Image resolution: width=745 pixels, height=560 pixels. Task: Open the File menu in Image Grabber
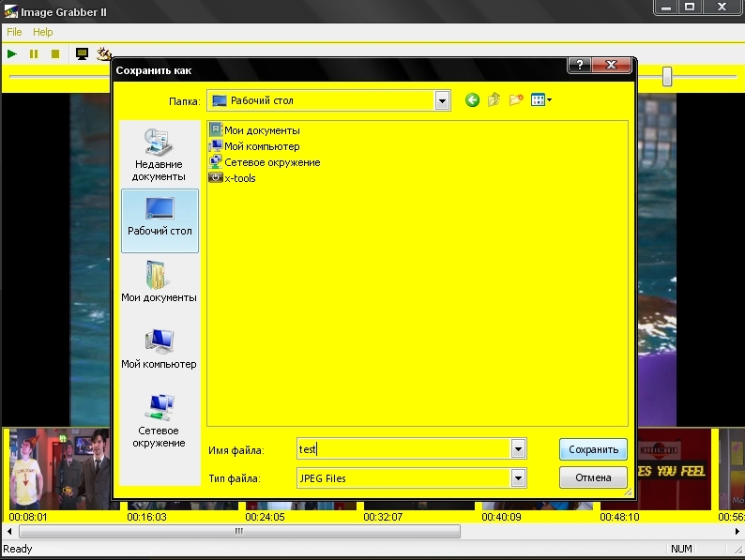[x=14, y=32]
